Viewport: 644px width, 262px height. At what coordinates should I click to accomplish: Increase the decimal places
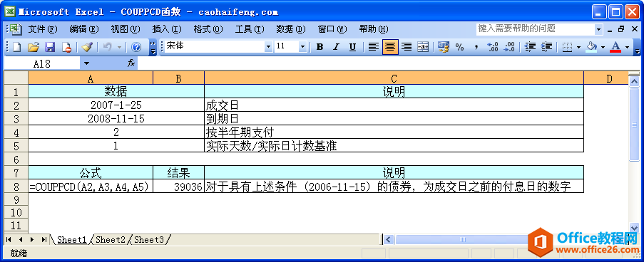(x=493, y=47)
